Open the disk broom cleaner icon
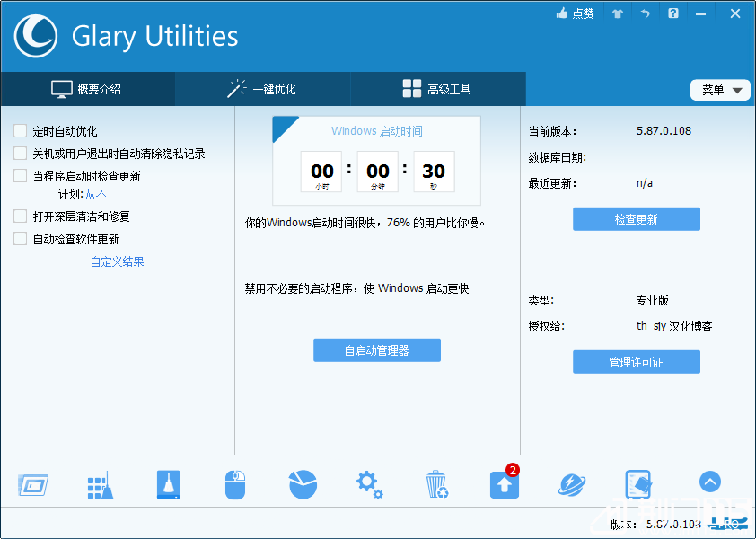The image size is (756, 539). point(168,484)
